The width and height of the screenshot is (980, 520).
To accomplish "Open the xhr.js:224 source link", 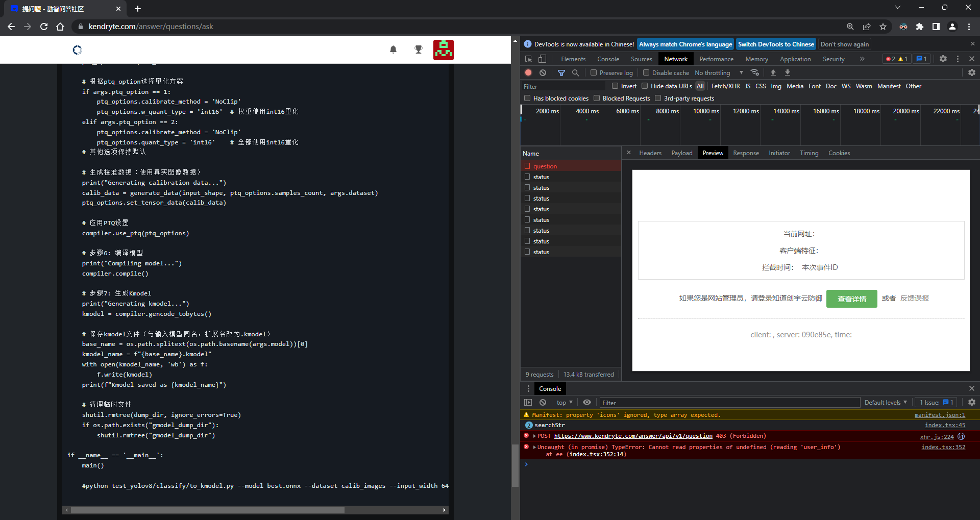I will click(x=937, y=437).
